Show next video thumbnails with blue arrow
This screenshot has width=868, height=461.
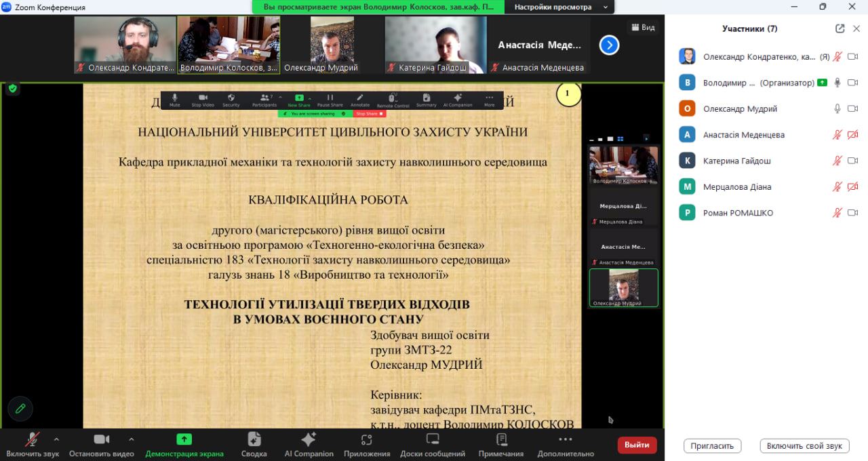(609, 45)
